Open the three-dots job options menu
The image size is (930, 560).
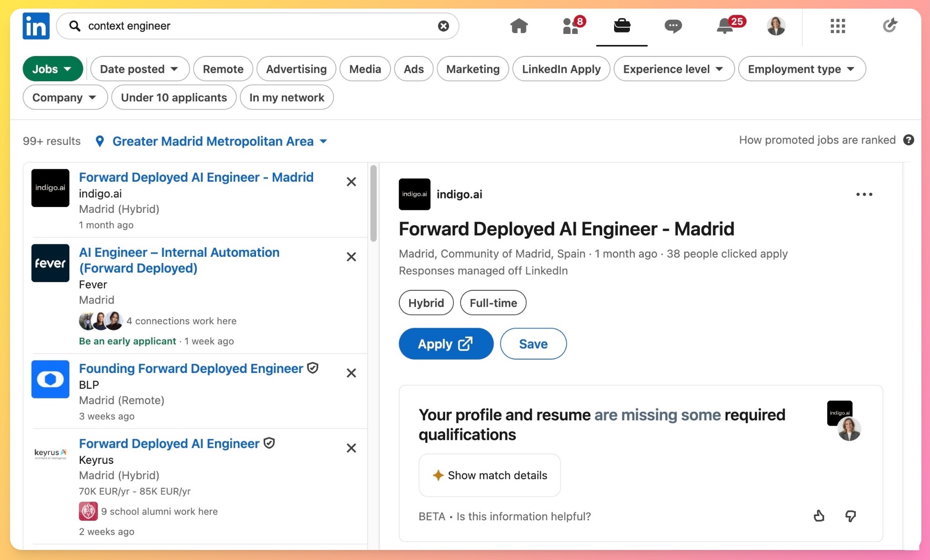864,194
